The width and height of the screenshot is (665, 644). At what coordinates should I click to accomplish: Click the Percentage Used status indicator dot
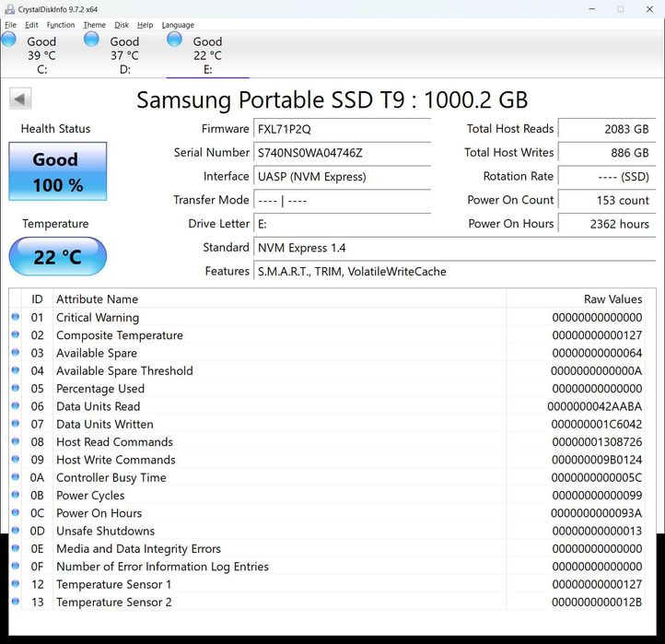tap(16, 389)
